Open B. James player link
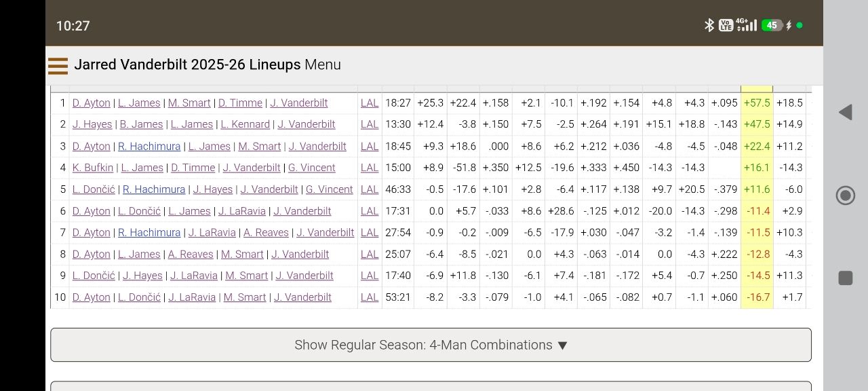Image resolution: width=868 pixels, height=391 pixels. click(x=141, y=124)
